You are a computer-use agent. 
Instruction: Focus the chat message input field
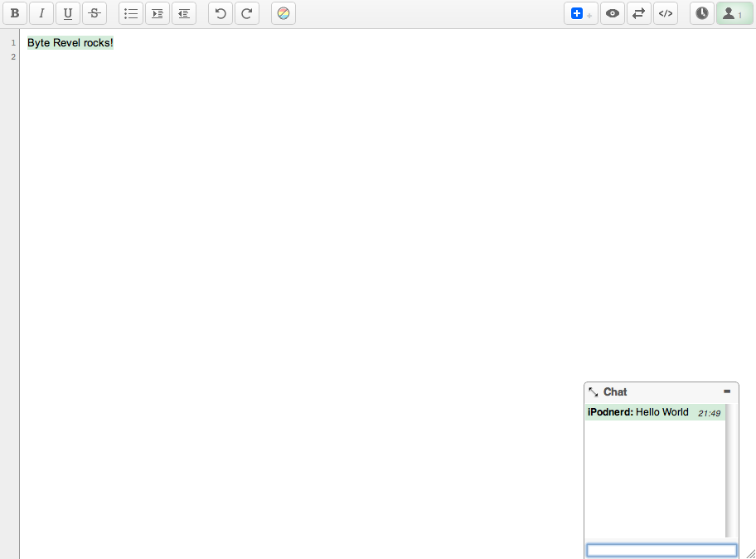[x=661, y=551]
